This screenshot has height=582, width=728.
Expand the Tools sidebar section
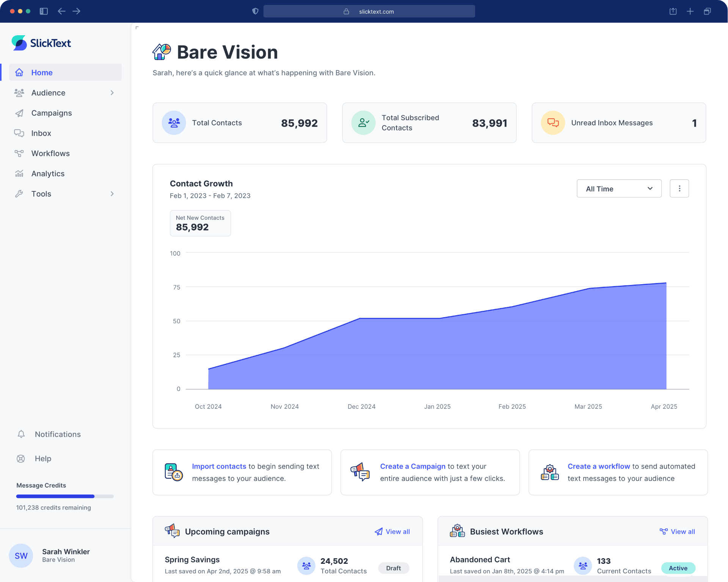(112, 194)
